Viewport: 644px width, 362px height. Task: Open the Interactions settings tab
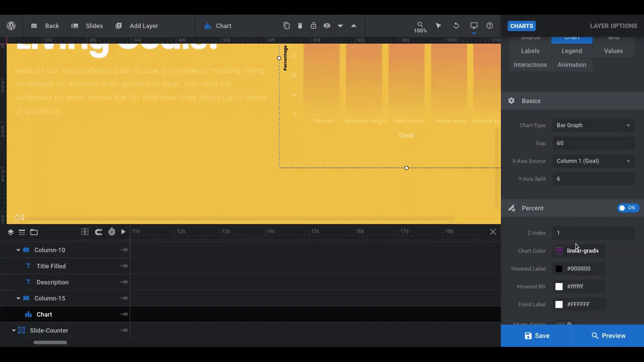pyautogui.click(x=530, y=65)
